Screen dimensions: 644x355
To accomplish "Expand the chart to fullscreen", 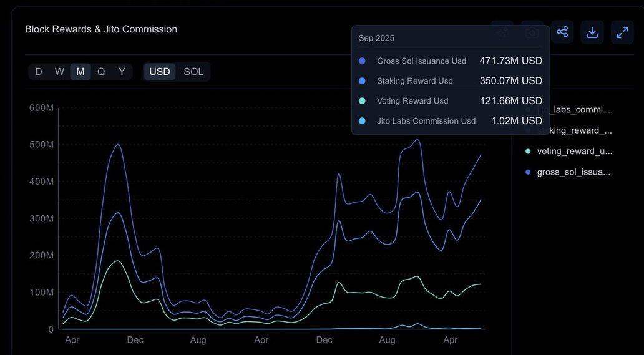I will tap(622, 32).
